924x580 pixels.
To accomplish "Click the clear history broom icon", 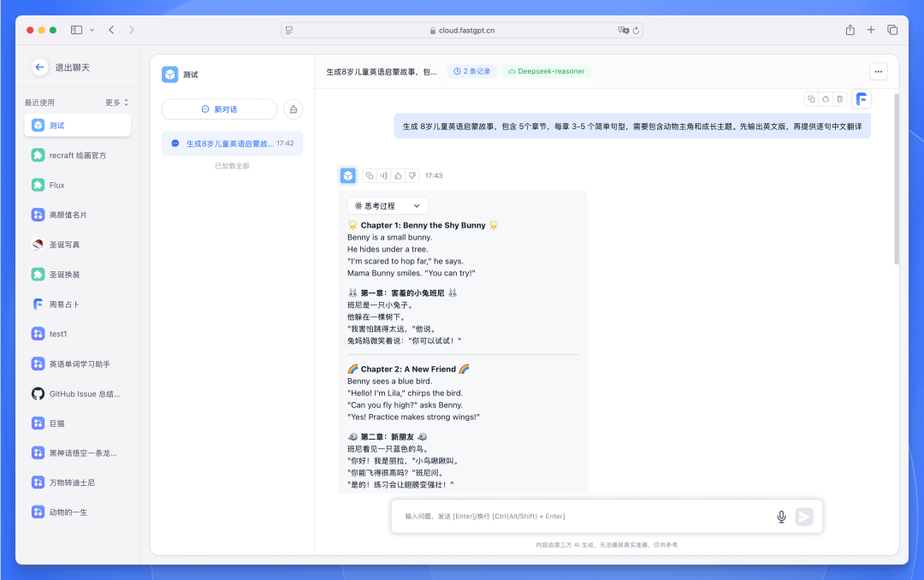I will tap(293, 109).
